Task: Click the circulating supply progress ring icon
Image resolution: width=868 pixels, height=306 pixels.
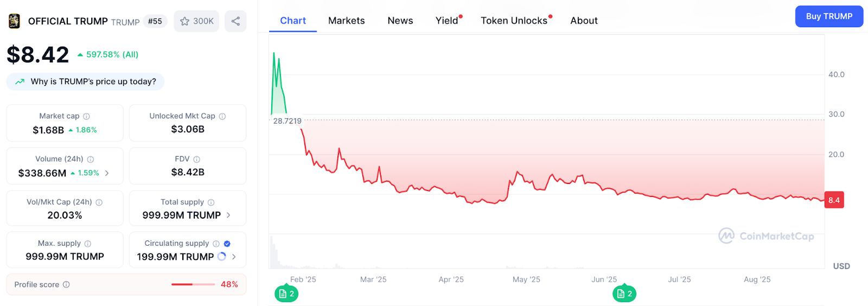Action: (x=222, y=257)
